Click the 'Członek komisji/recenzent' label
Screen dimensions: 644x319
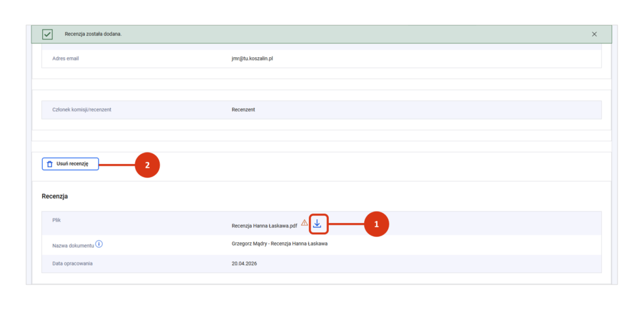[x=86, y=109]
